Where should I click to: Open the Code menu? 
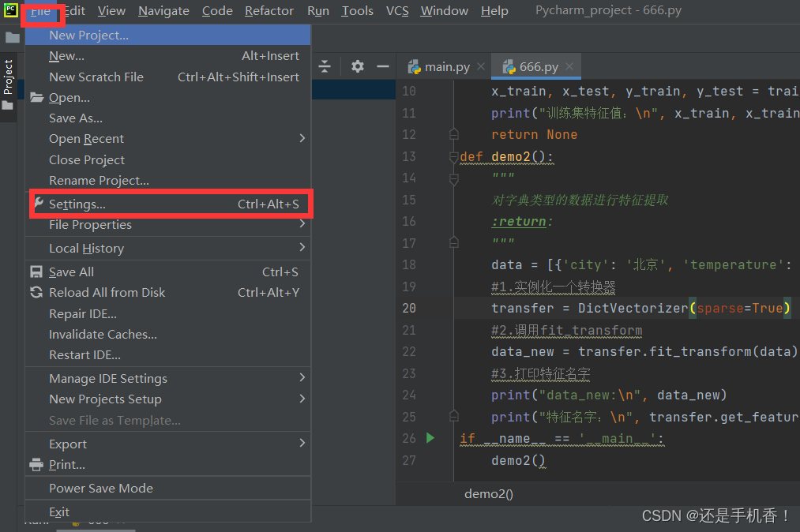click(217, 11)
